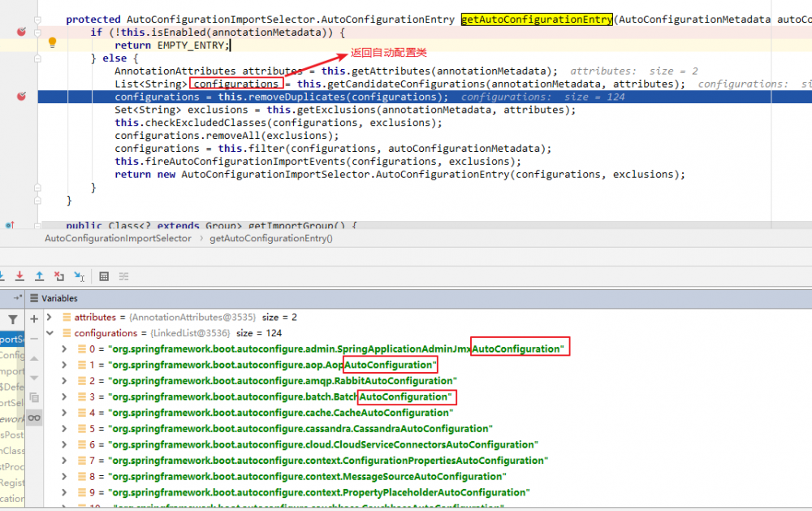This screenshot has height=511, width=812.
Task: Click the Step Out arrow icon
Action: coord(39,276)
